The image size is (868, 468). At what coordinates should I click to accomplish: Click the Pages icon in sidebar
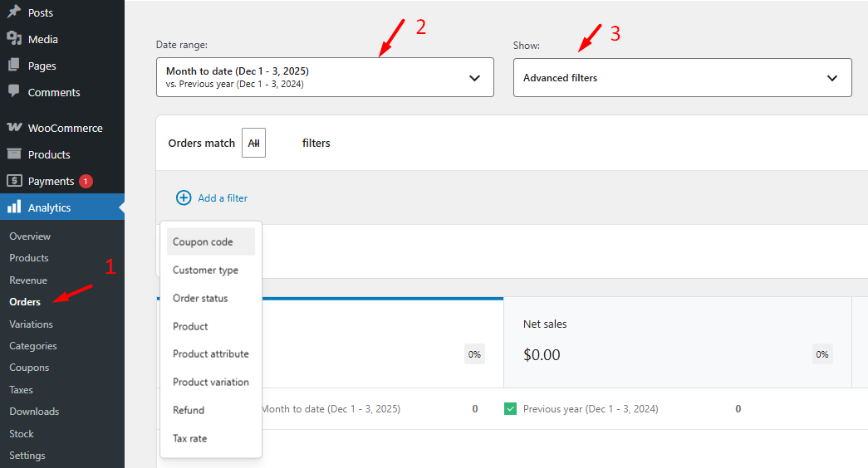coord(14,66)
